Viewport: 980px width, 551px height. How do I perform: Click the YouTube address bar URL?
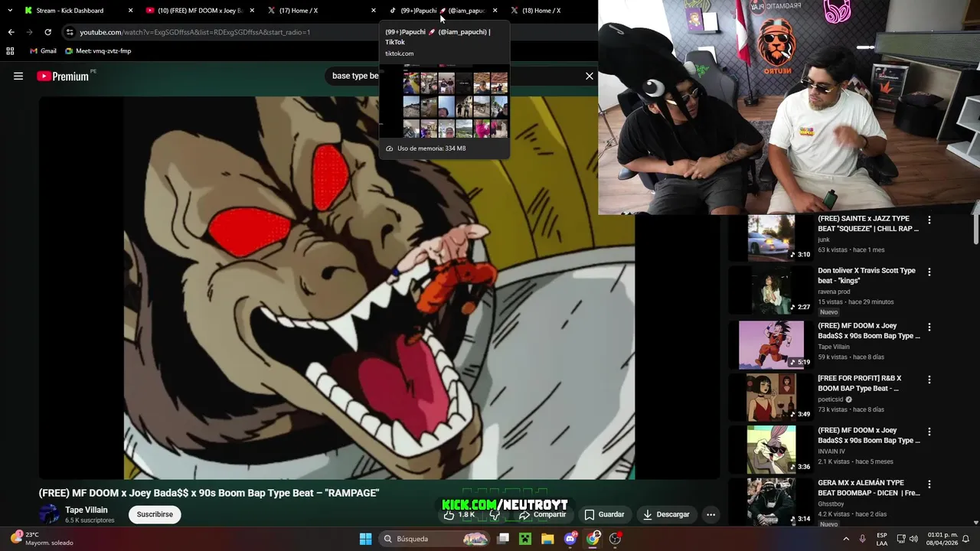195,32
